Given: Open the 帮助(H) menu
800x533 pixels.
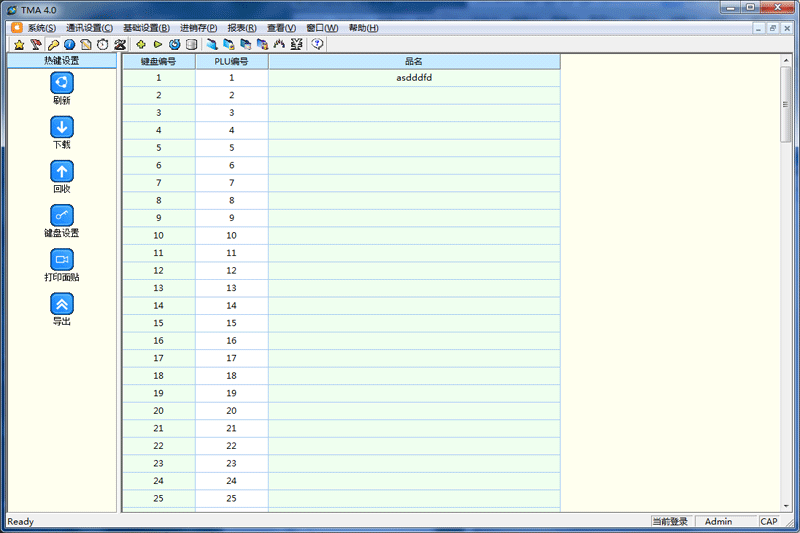Looking at the screenshot, I should 364,28.
